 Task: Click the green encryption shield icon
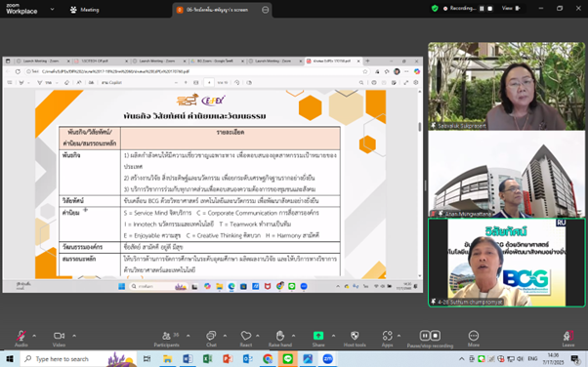[435, 8]
